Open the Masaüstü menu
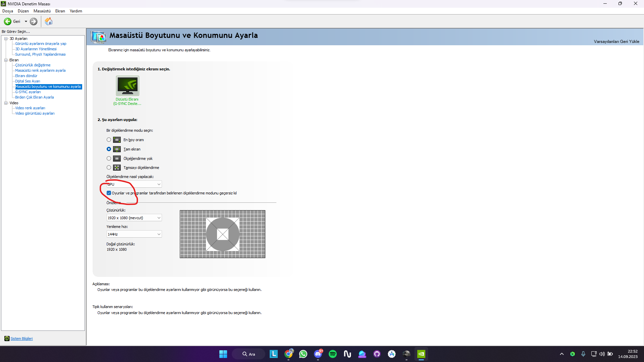644x362 pixels. (x=42, y=11)
